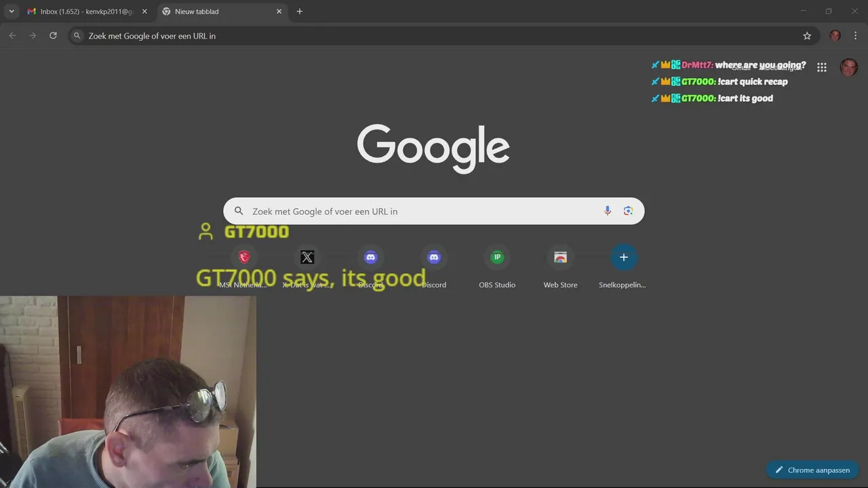Restore down the Chrome window
The image size is (868, 488).
829,11
